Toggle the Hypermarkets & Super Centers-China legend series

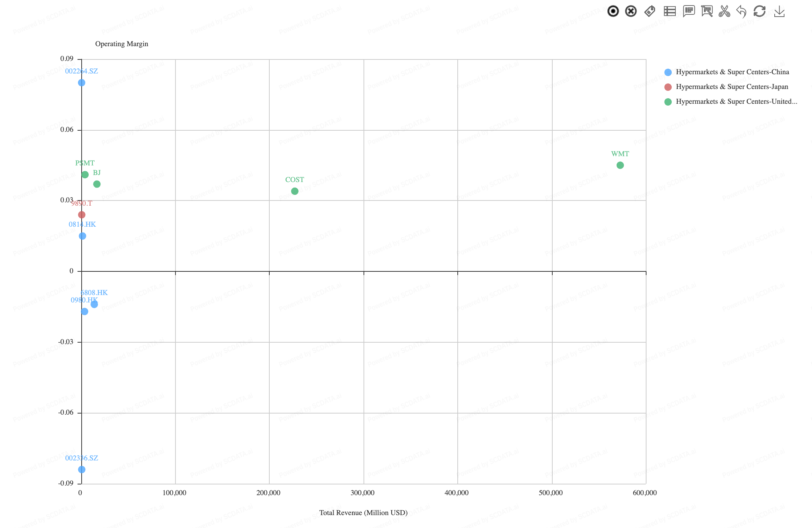[732, 72]
